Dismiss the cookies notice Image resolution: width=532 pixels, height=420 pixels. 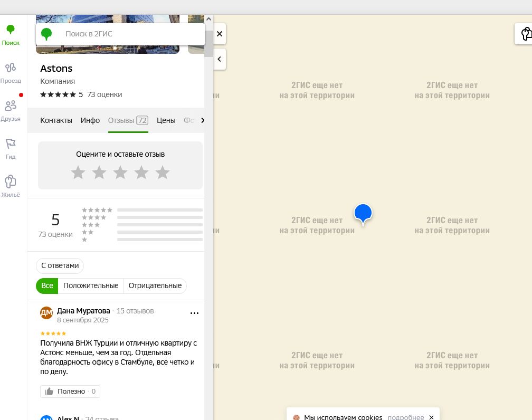tap(432, 417)
